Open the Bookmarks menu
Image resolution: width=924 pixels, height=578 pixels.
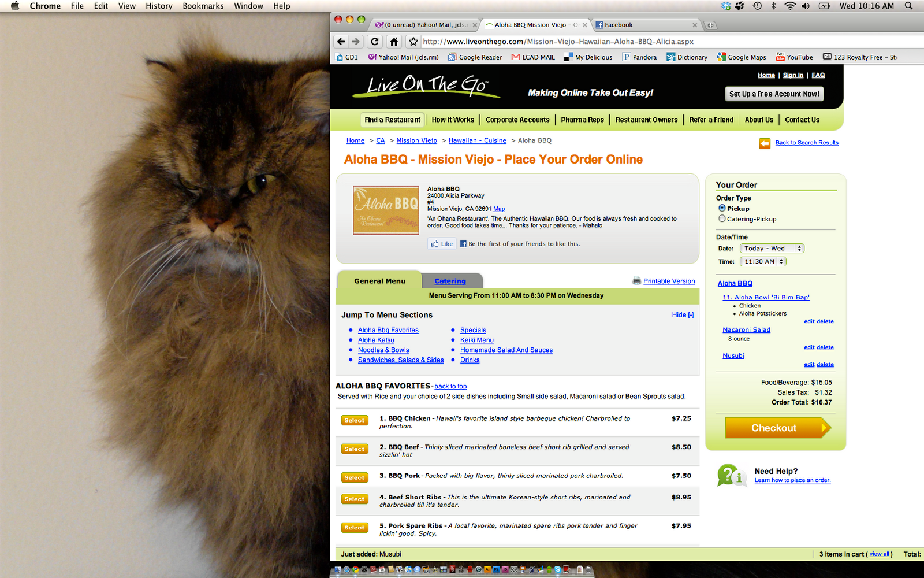[203, 6]
